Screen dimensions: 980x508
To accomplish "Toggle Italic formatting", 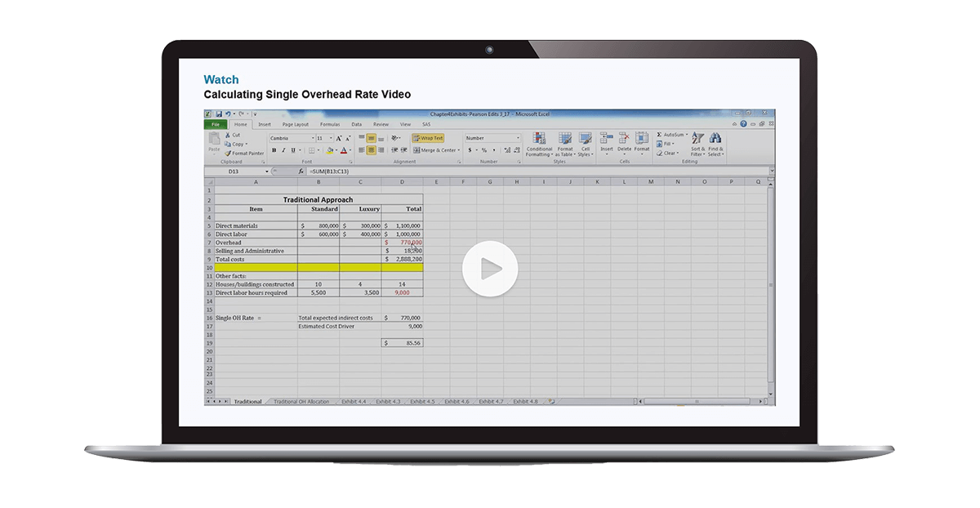I will pos(283,150).
